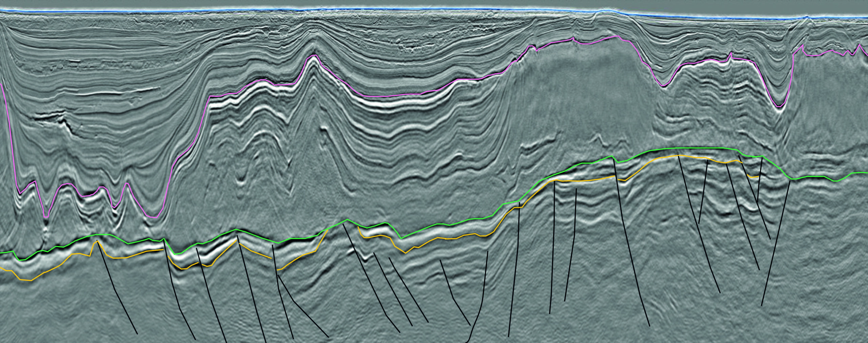
Task: Select the rightmost black fault line
Action: pos(776,244)
